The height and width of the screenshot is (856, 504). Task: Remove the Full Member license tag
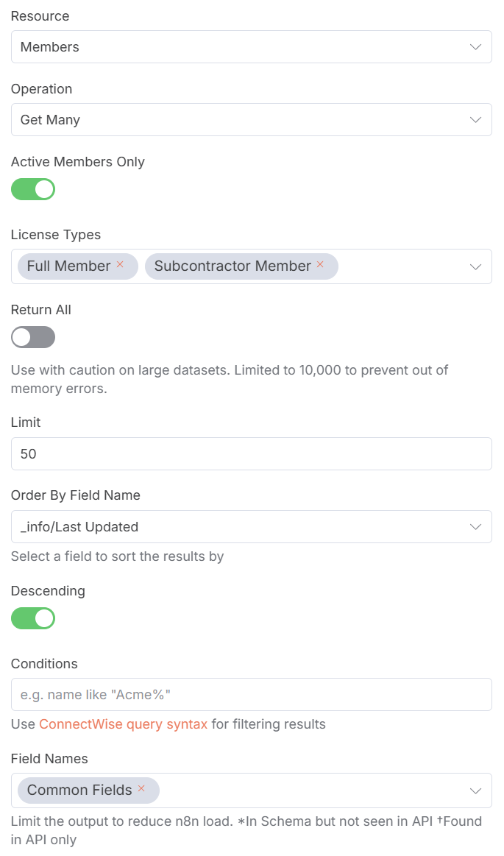pyautogui.click(x=120, y=265)
